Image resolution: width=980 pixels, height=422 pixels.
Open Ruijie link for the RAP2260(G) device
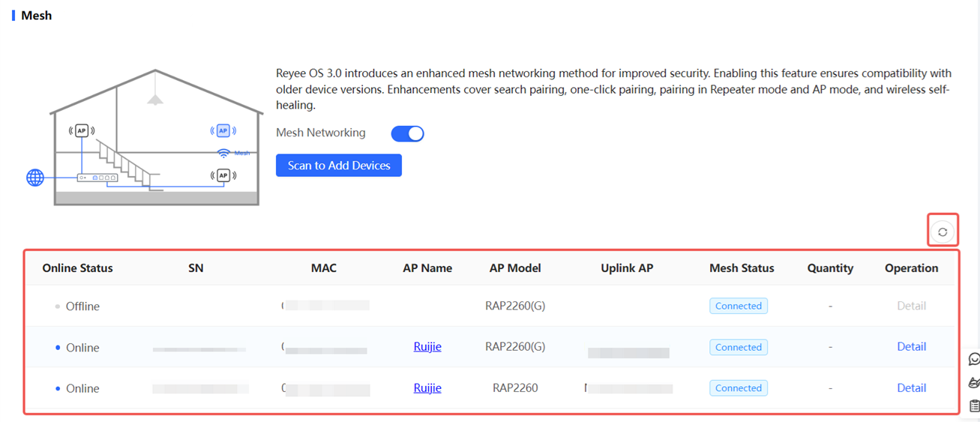click(x=427, y=347)
